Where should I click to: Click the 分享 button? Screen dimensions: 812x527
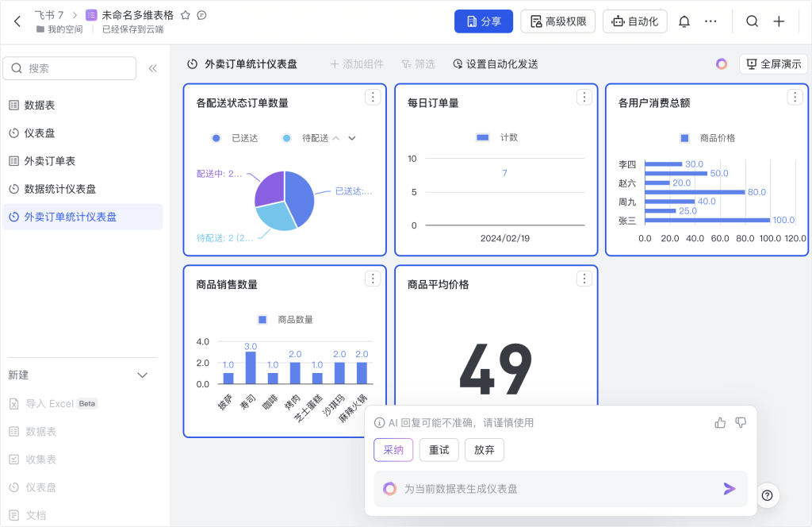484,21
